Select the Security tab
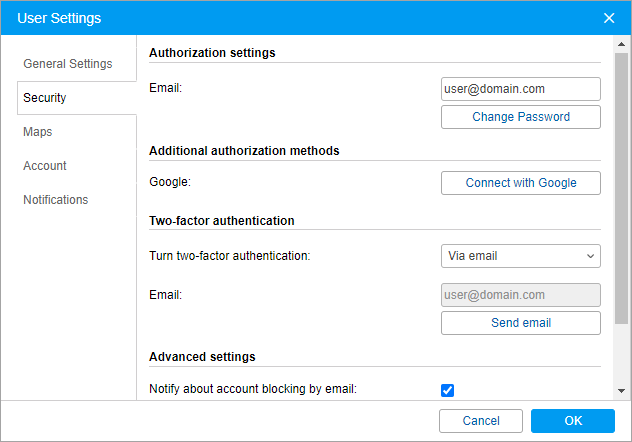 click(x=45, y=98)
